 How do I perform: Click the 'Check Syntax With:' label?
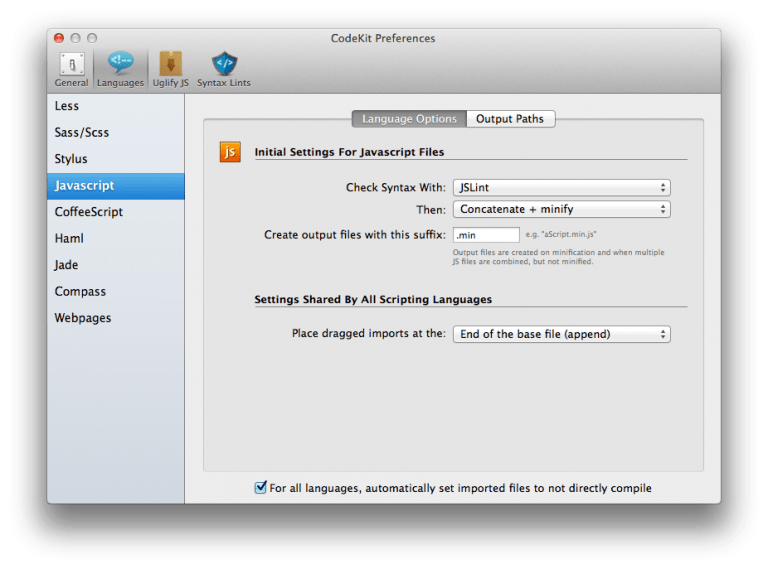click(x=396, y=188)
